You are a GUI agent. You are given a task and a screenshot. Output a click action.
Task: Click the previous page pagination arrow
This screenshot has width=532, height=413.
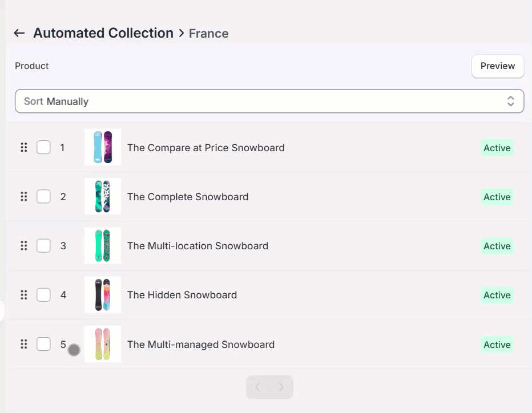tap(257, 387)
